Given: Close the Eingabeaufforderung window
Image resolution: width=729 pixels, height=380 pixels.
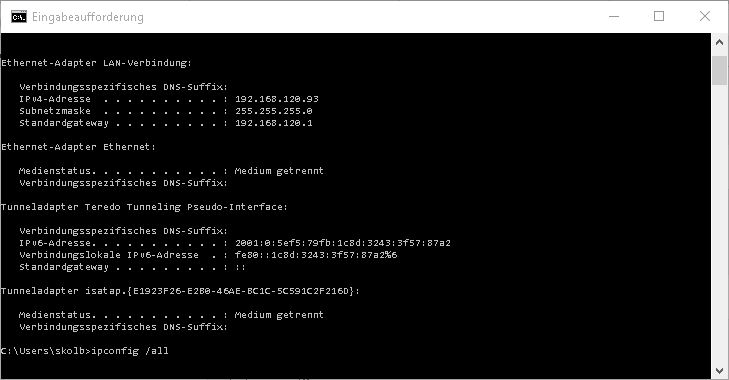Looking at the screenshot, I should point(705,16).
